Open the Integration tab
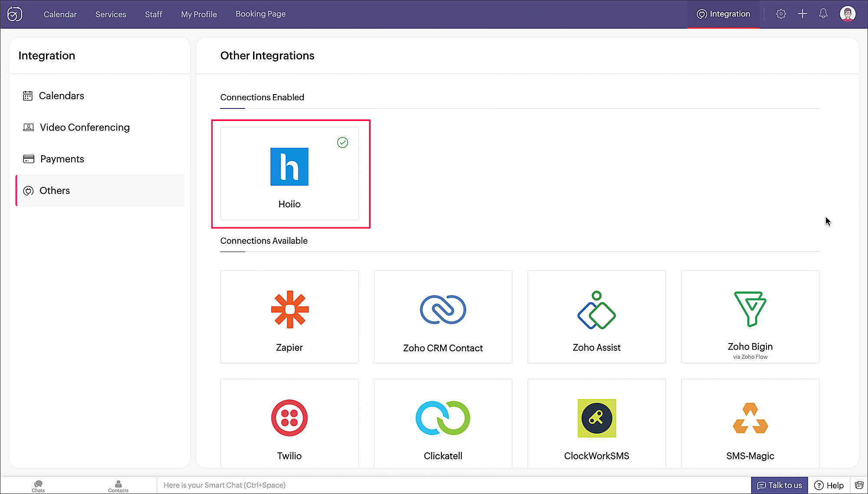This screenshot has width=868, height=494. click(x=723, y=14)
